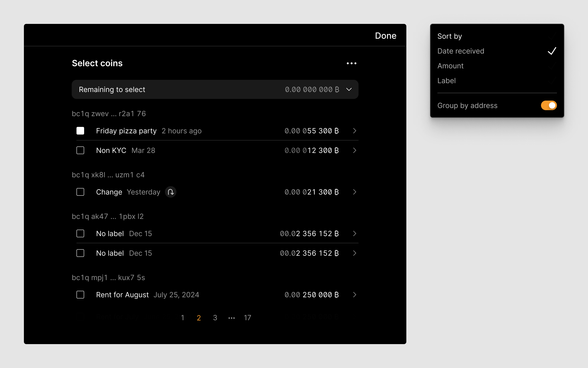Click the Mar 28 date
This screenshot has height=368, width=588.
143,150
